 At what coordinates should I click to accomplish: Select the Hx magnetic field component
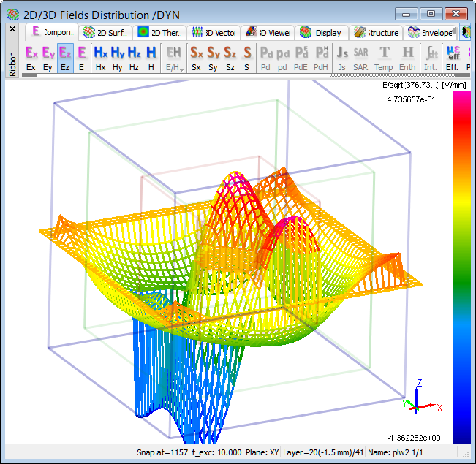click(101, 54)
